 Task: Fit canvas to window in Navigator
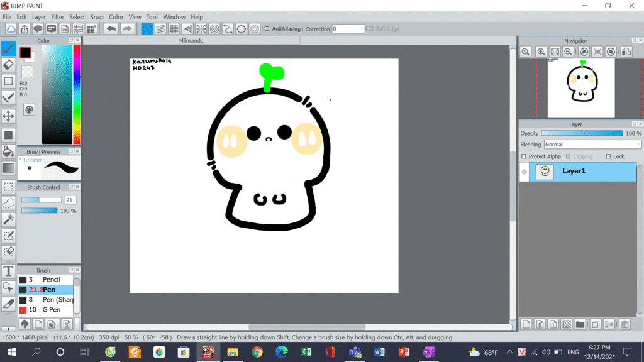(555, 52)
